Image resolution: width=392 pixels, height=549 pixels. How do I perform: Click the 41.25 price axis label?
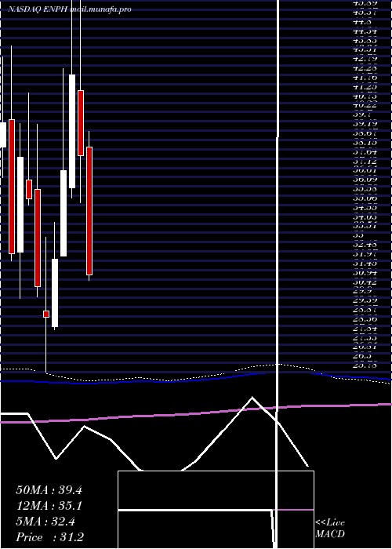365,86
